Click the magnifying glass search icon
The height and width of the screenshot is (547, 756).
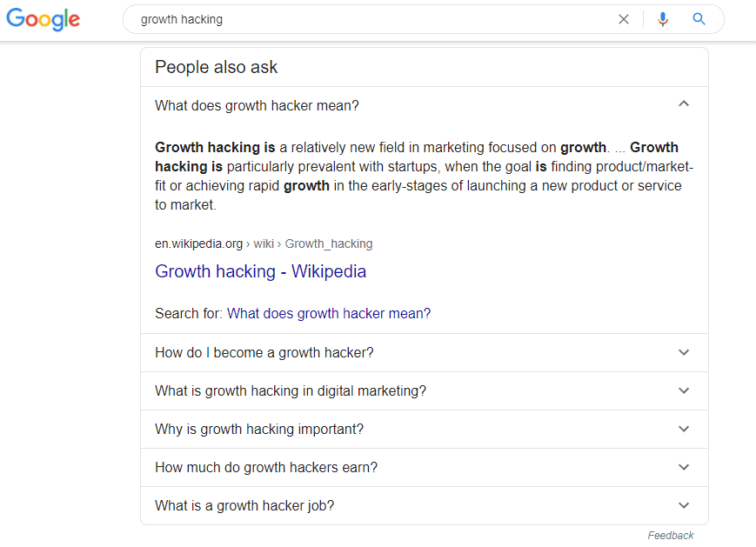point(699,19)
